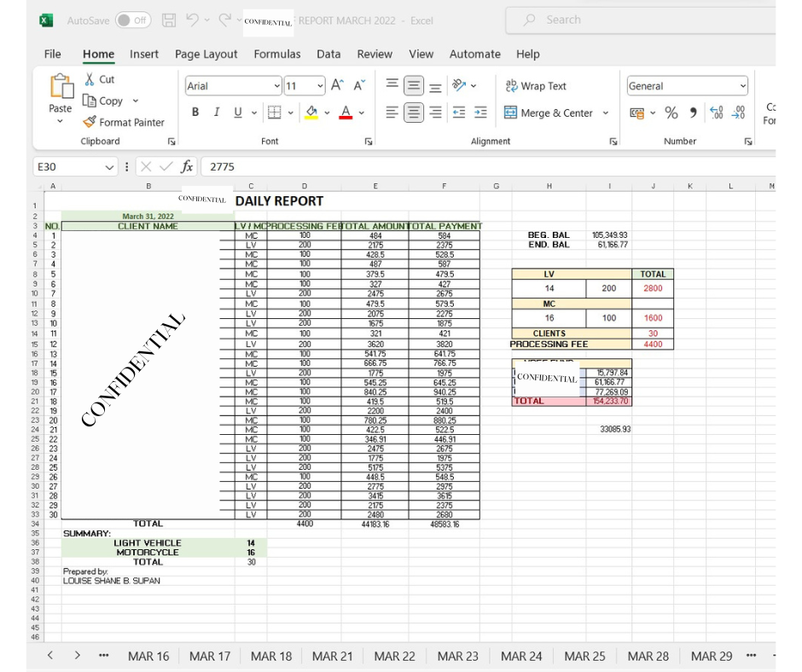Screen dimensions: 802x672
Task: Click the Cancel X in formula bar
Action: [x=146, y=167]
